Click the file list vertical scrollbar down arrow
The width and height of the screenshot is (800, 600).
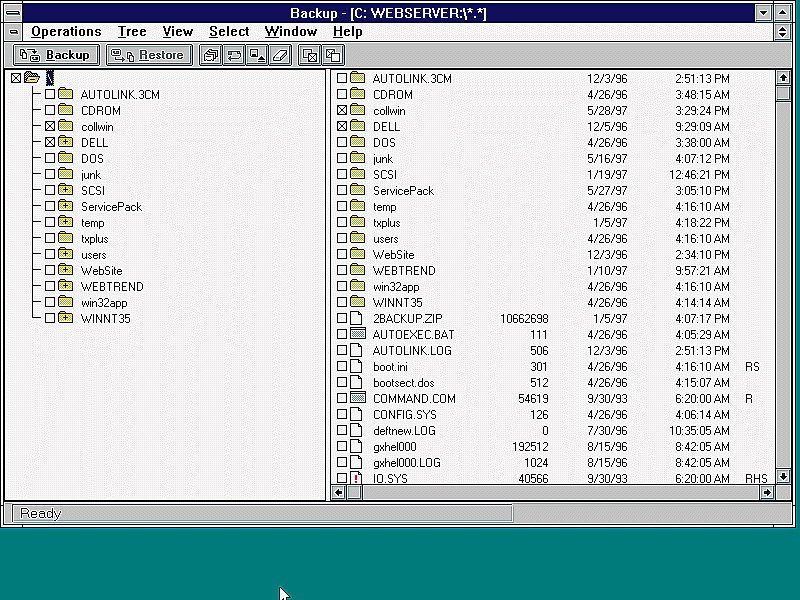click(783, 477)
